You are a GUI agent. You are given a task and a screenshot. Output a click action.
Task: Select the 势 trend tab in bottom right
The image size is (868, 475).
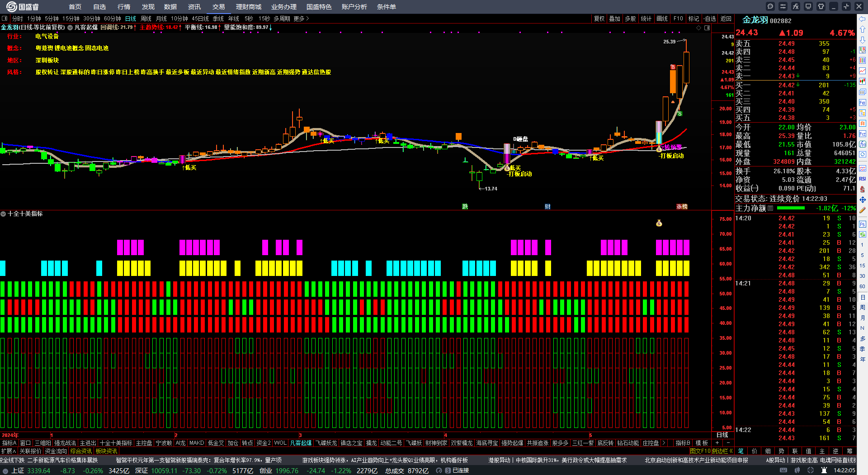(x=781, y=451)
